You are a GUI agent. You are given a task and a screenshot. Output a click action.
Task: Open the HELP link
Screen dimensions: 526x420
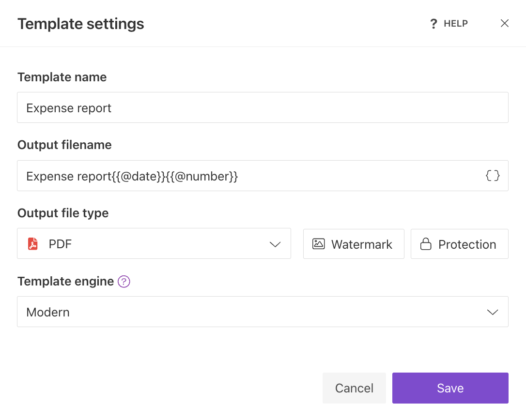point(449,23)
